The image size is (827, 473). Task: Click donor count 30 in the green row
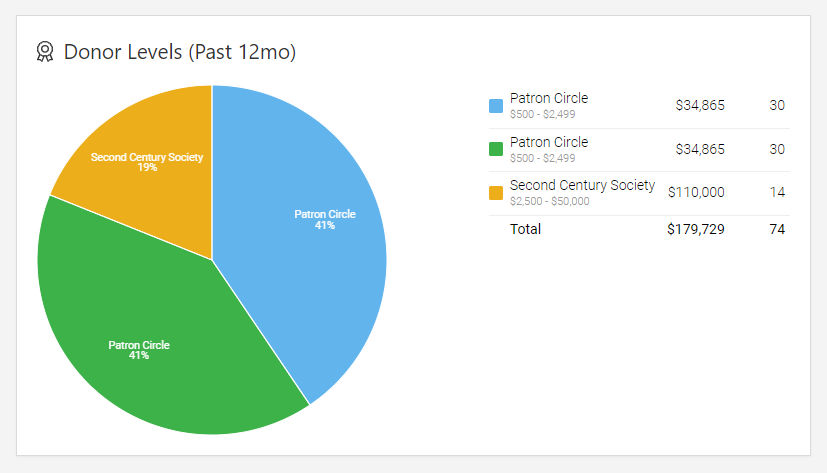point(777,149)
